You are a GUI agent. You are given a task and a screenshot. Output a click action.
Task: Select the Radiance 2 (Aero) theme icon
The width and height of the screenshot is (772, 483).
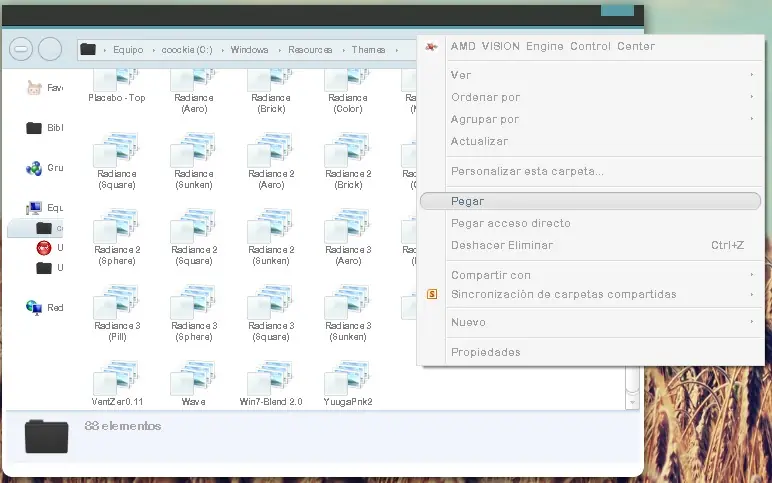tap(271, 152)
